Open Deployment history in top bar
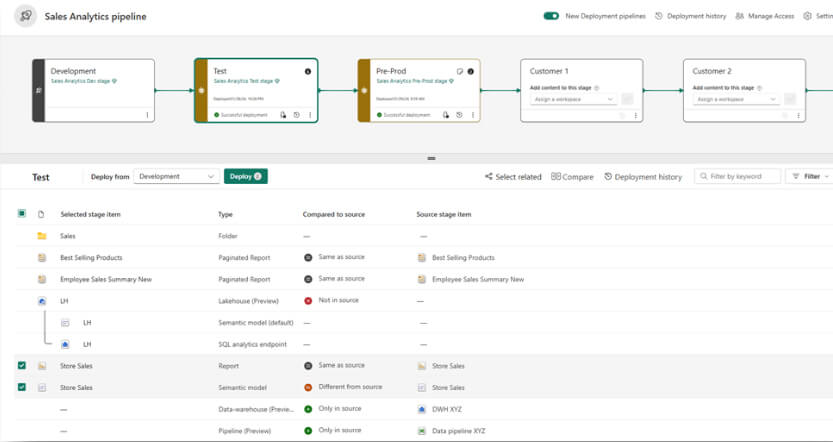The width and height of the screenshot is (833, 442). (690, 16)
